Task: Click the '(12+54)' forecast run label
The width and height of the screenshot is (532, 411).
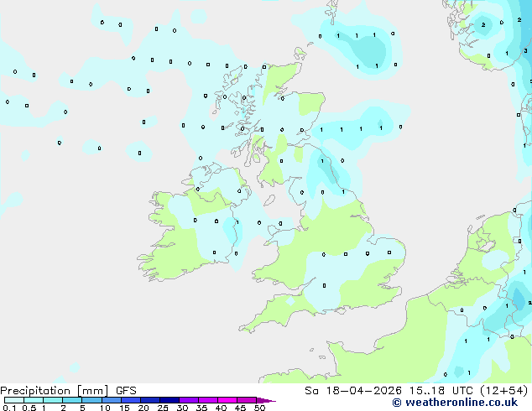Action: pos(504,391)
